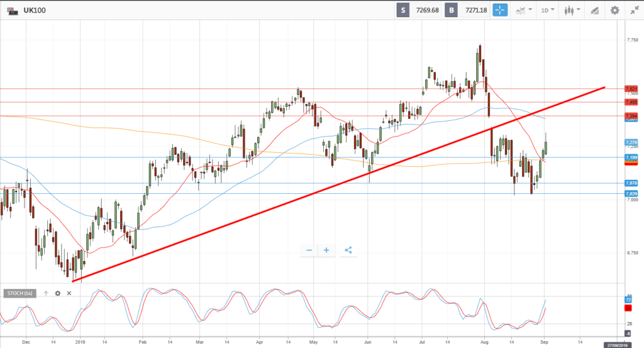
Task: Click the 7,199 blue price label
Action: (x=631, y=157)
